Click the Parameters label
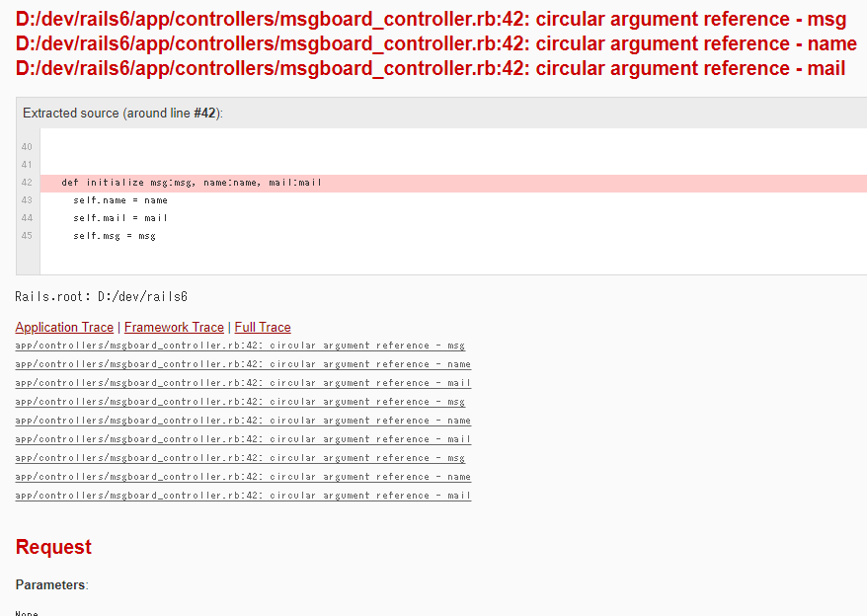This screenshot has height=616, width=867. click(50, 584)
